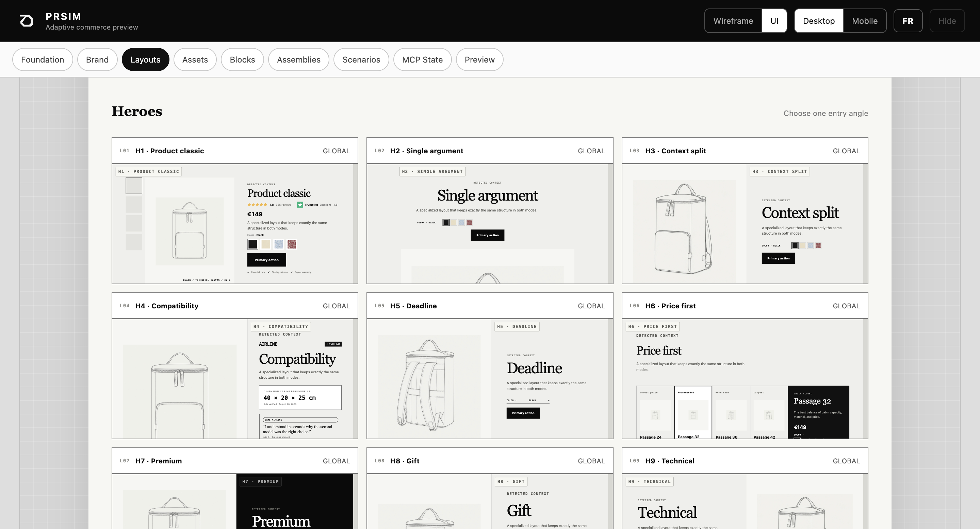Switch to UI mode
The height and width of the screenshot is (529, 980).
[x=774, y=21]
